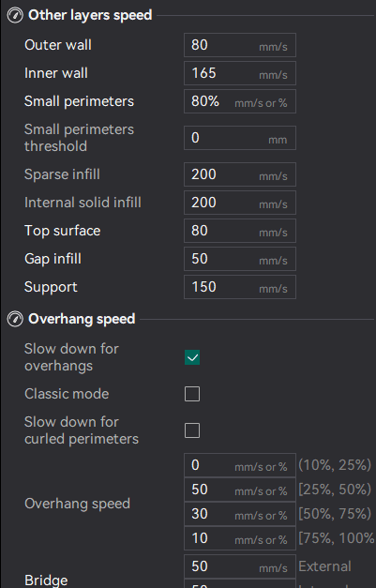
Task: Click the Other layers speed section icon
Action: tap(15, 15)
